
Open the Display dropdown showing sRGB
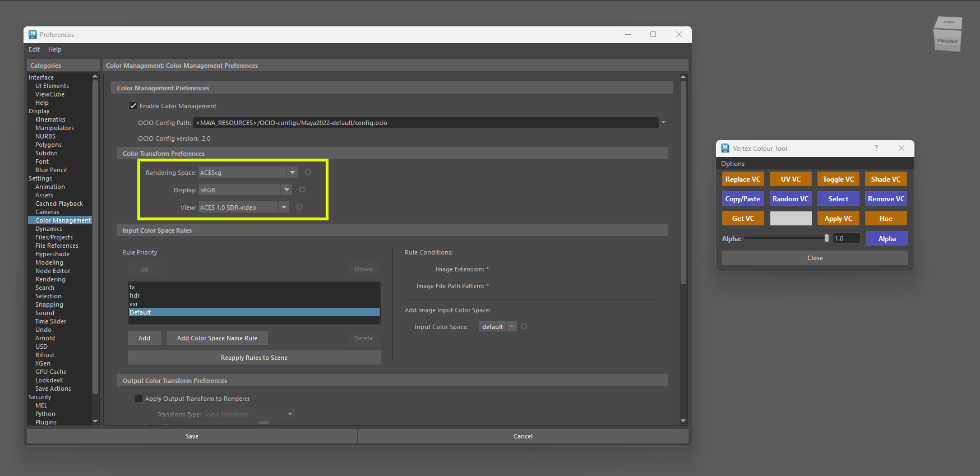286,190
